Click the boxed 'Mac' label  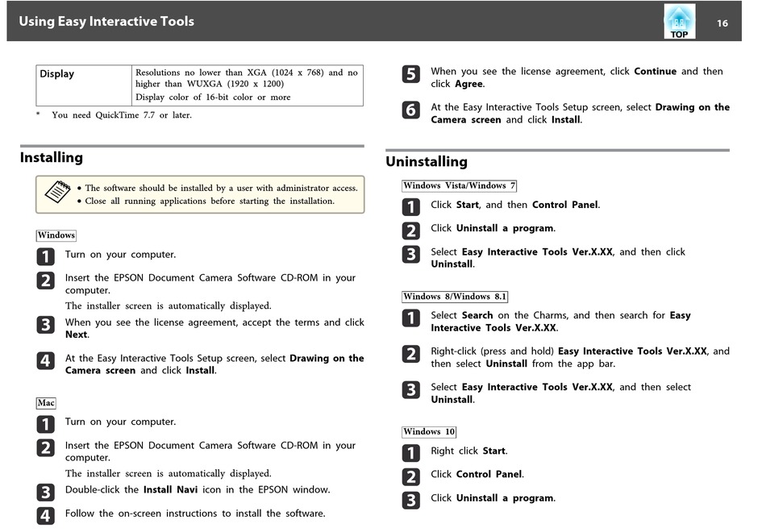coord(46,403)
